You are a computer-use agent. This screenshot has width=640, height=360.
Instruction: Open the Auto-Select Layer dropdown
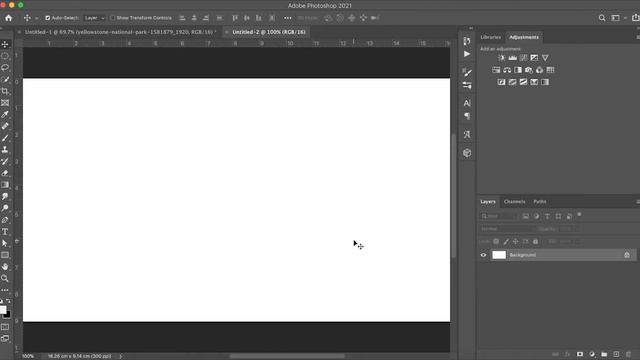click(x=94, y=18)
